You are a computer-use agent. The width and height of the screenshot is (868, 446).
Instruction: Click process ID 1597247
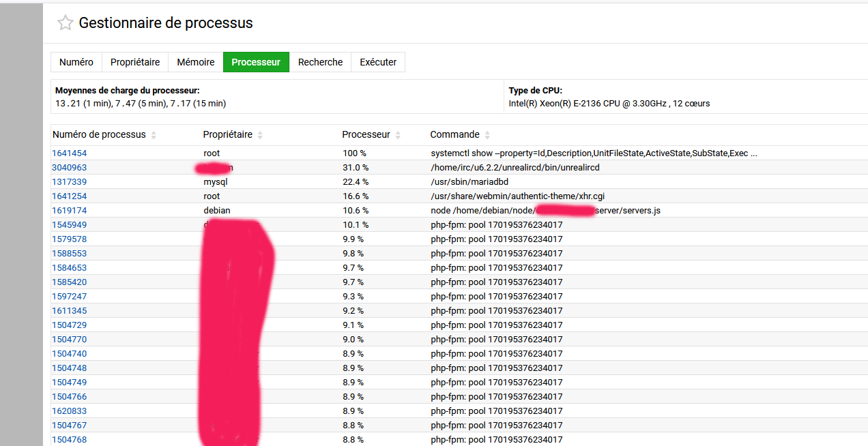70,297
